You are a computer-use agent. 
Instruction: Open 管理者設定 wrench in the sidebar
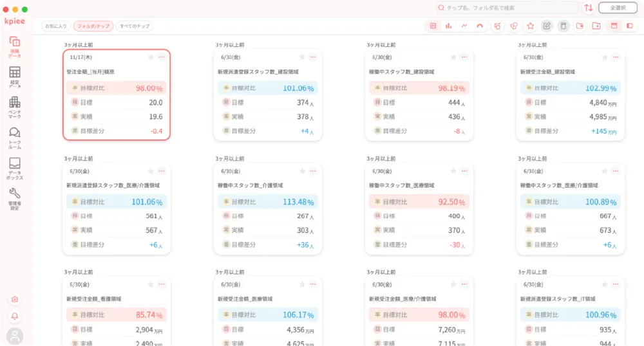click(x=15, y=199)
